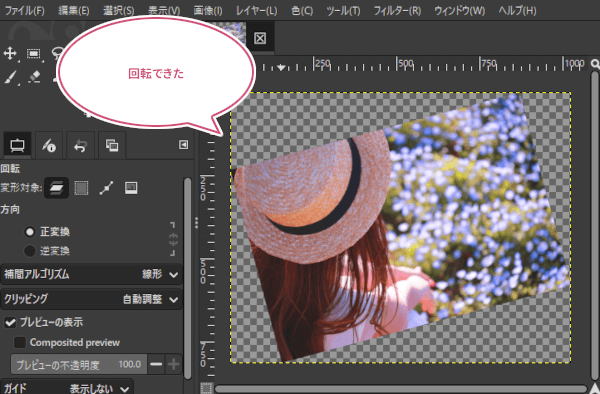Open 画像(I) menu
600x394 pixels.
pyautogui.click(x=208, y=10)
